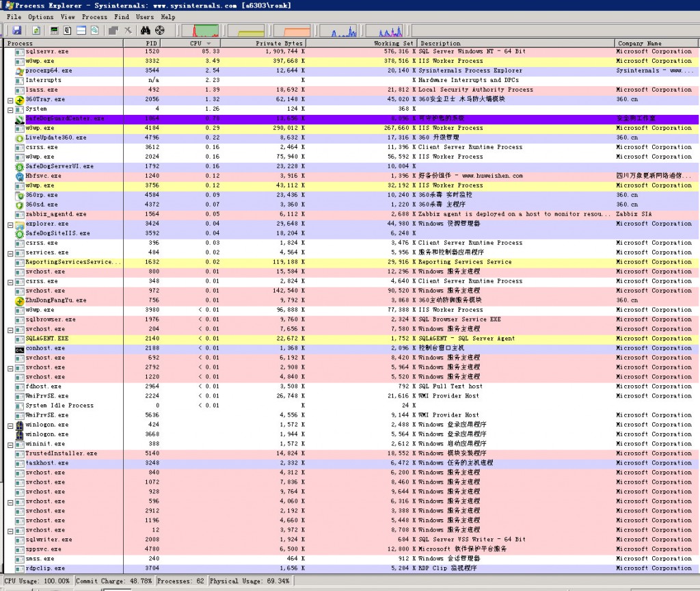
Task: Open the Options menu
Action: coord(40,17)
